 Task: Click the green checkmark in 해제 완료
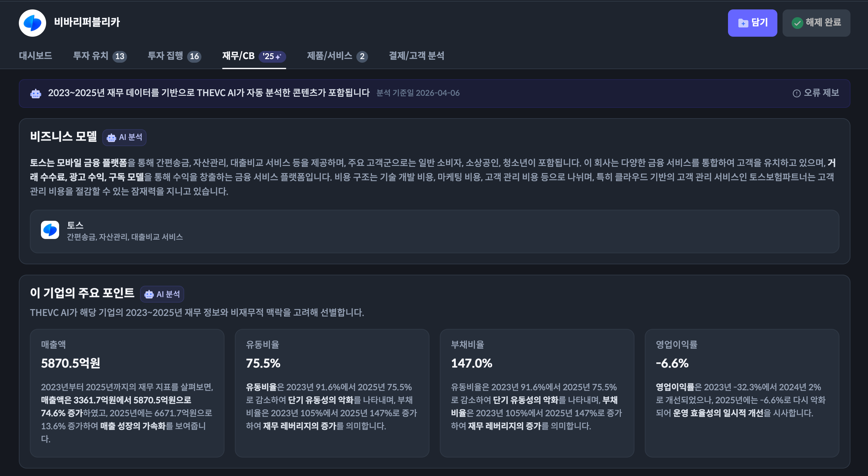pyautogui.click(x=797, y=23)
